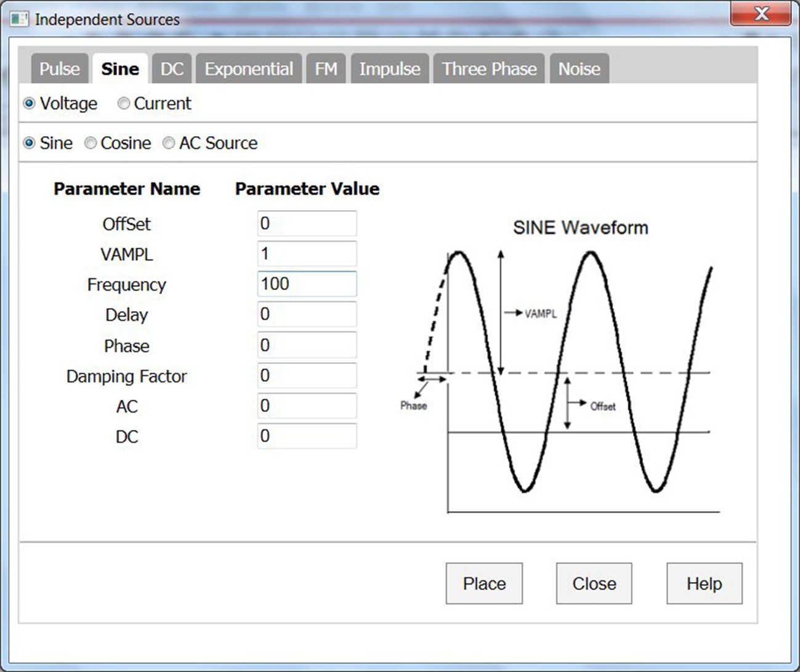
Task: Open the Impulse tab
Action: [389, 68]
